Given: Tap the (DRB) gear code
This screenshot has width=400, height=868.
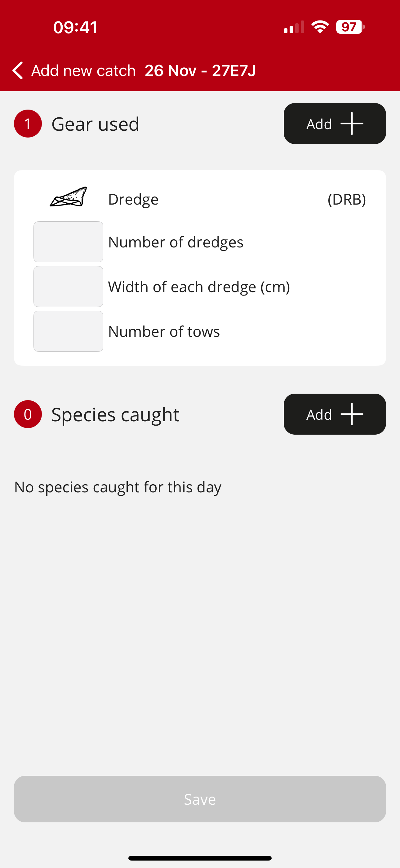Looking at the screenshot, I should tap(346, 200).
